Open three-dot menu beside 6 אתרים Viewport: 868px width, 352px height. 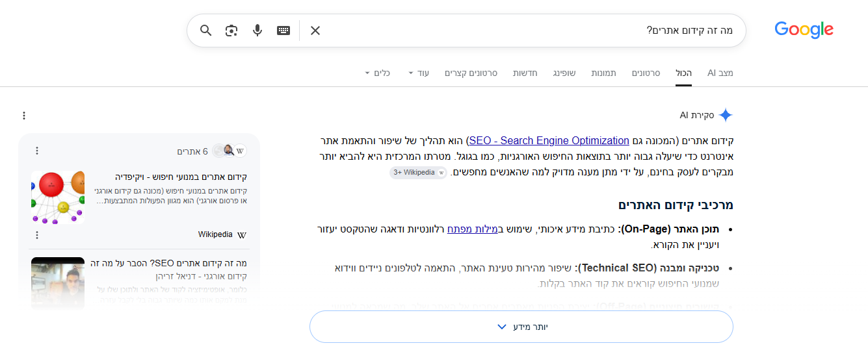[x=37, y=151]
